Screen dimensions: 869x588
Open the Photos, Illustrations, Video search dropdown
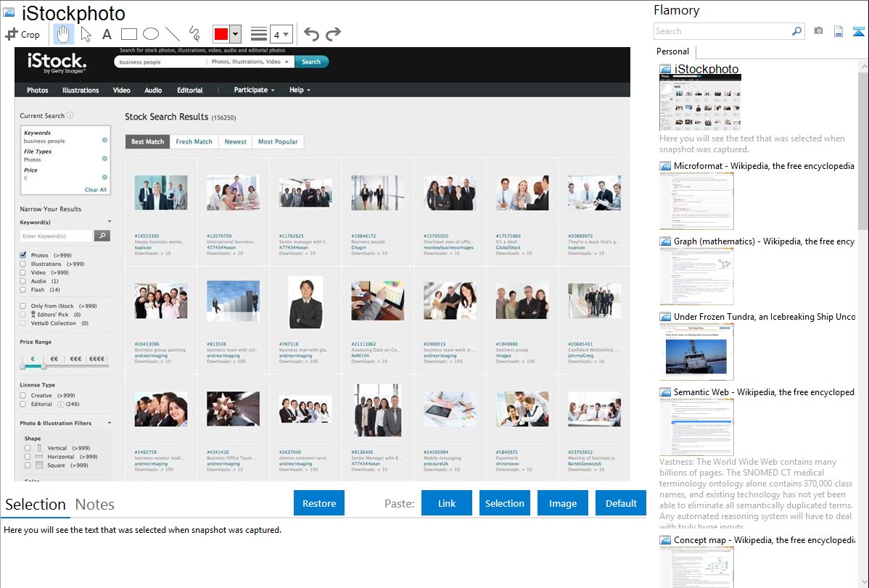[x=250, y=62]
